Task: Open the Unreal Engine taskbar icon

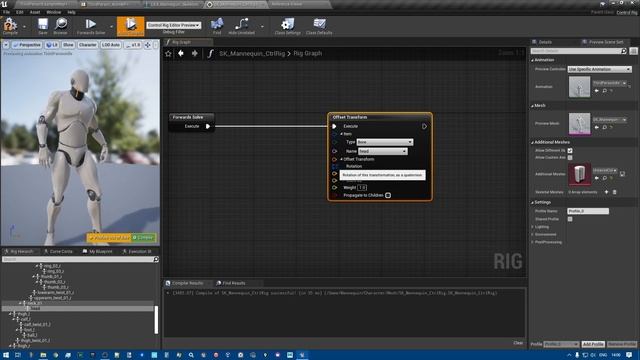Action: pyautogui.click(x=302, y=355)
